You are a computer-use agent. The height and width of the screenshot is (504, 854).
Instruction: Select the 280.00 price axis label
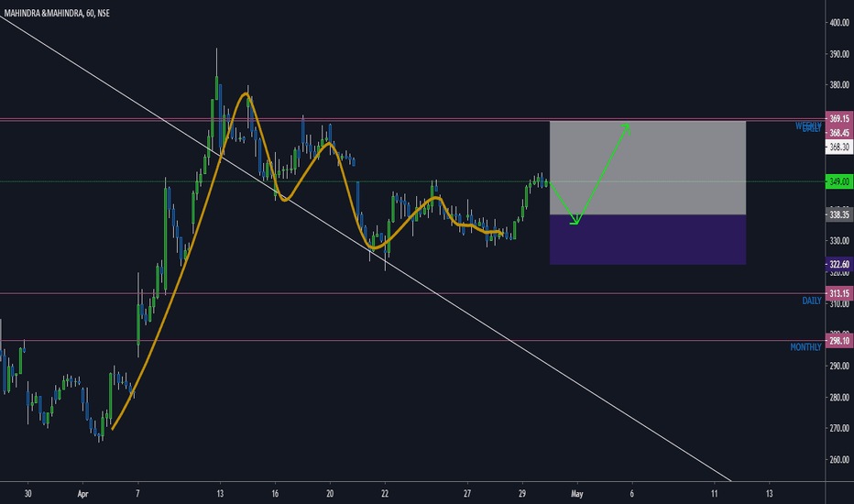[839, 398]
